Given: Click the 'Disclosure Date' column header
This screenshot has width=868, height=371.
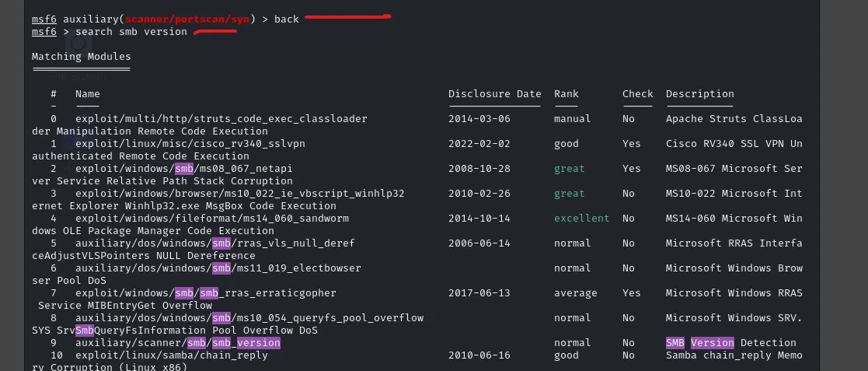Looking at the screenshot, I should [x=495, y=93].
